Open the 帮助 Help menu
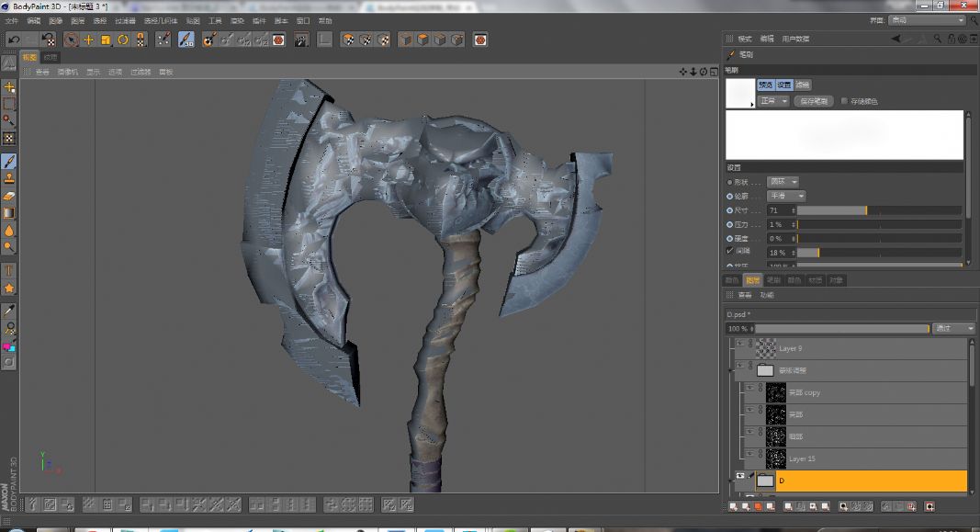The width and height of the screenshot is (980, 532). click(x=325, y=21)
